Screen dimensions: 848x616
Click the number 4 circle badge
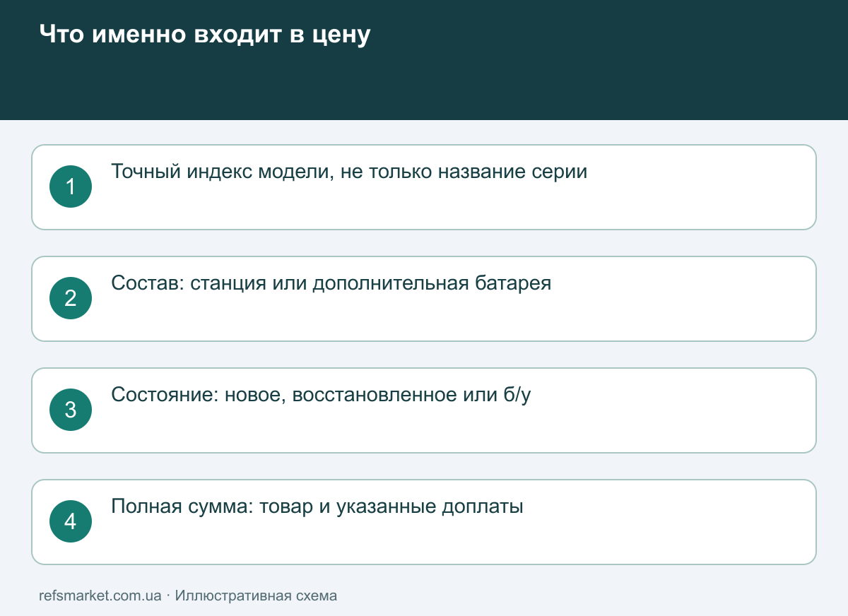[71, 521]
